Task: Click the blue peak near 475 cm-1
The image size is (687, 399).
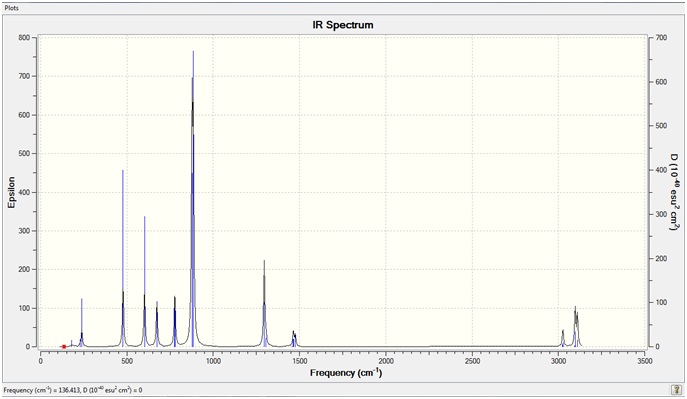Action: pyautogui.click(x=123, y=258)
